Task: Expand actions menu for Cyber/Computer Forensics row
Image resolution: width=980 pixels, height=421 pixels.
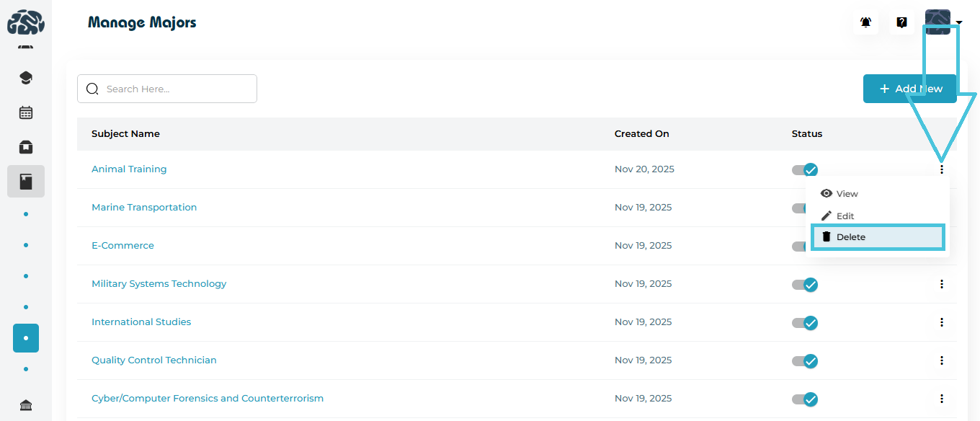Action: (941, 399)
